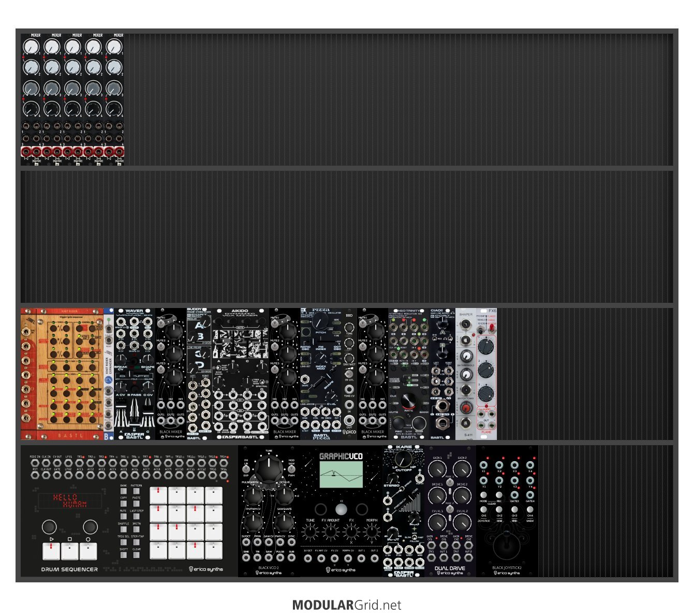Click the CUTOFF knob on Ikarie filter
Viewport: 694px width, 616px height.
coord(404,459)
